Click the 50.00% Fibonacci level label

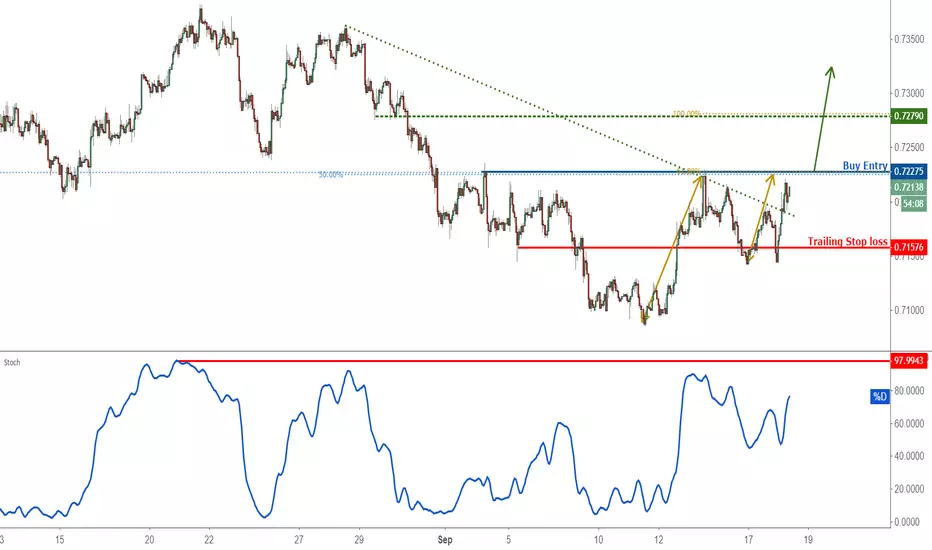click(x=330, y=175)
